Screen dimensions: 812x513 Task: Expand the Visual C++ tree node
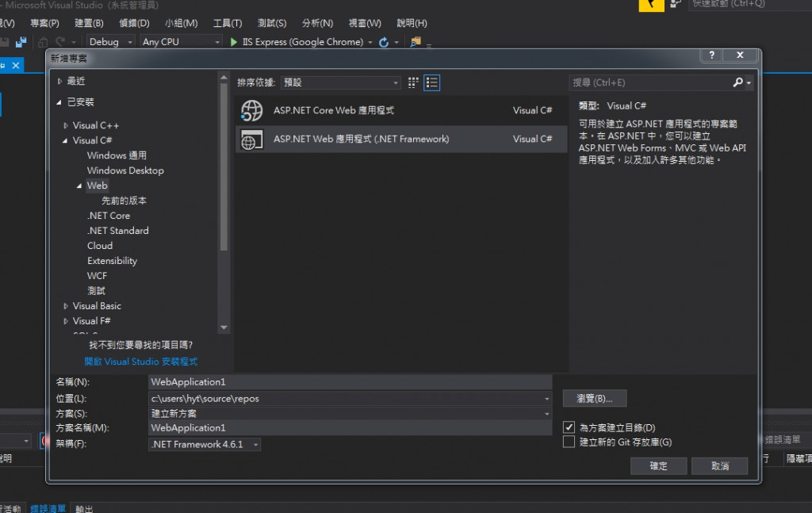coord(65,126)
